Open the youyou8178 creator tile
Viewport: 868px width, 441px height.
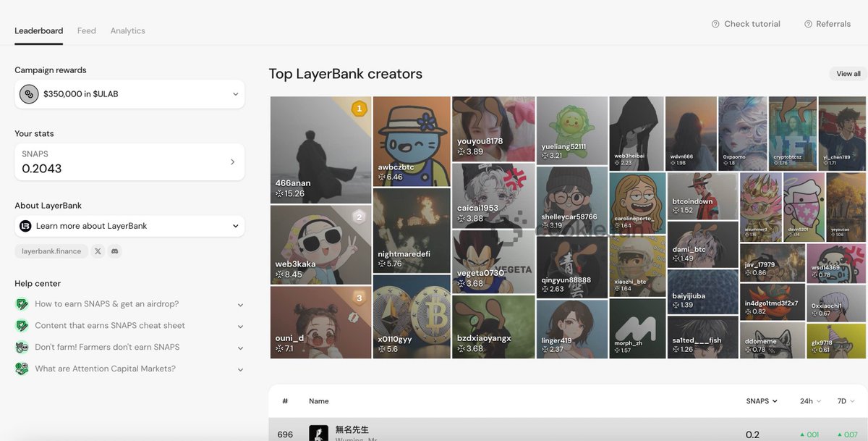(493, 129)
